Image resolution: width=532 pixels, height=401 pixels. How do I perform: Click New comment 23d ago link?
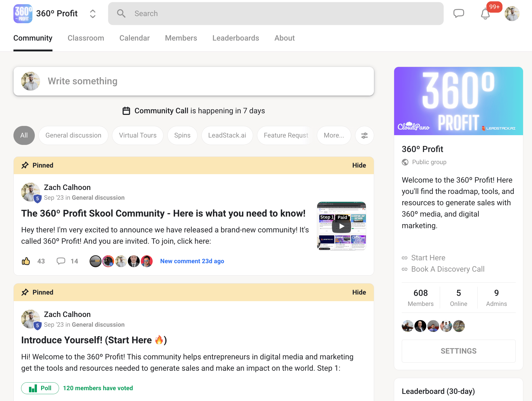(192, 261)
